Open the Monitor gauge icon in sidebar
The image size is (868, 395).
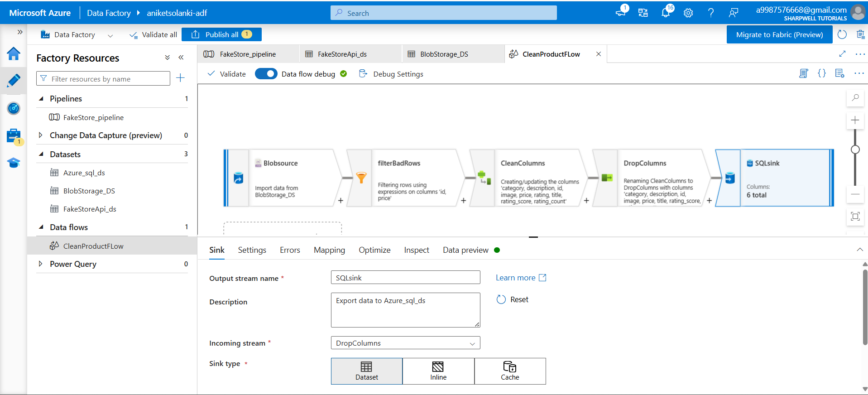tap(14, 108)
